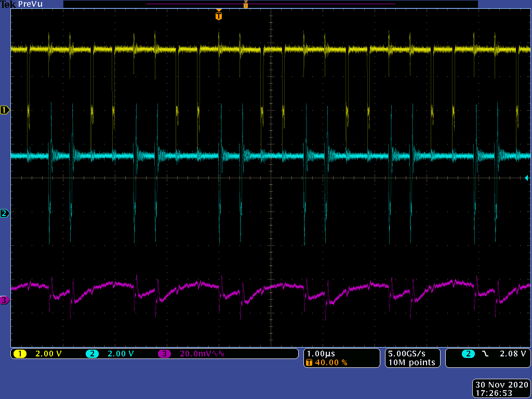Click the cyan trigger level arrow on the graticule's right edge

527,178
